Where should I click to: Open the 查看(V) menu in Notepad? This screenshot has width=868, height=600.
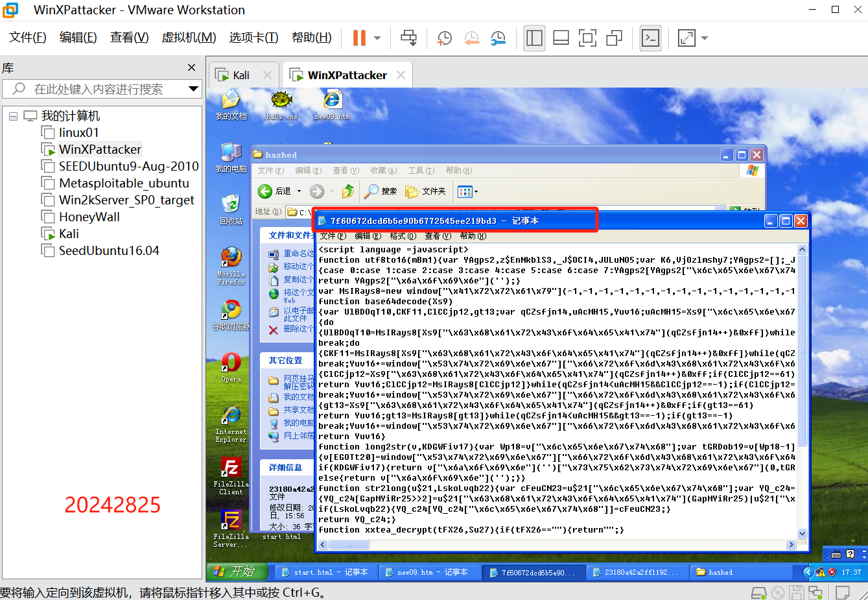pyautogui.click(x=438, y=236)
